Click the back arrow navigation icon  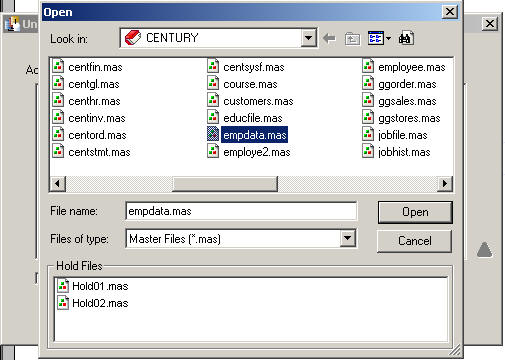click(x=329, y=38)
